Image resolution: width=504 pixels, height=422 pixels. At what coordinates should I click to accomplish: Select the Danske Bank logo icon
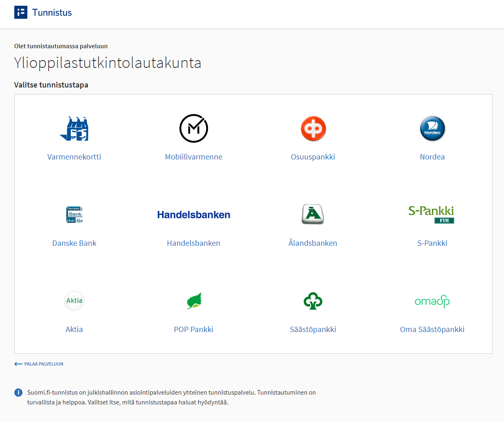pyautogui.click(x=74, y=215)
